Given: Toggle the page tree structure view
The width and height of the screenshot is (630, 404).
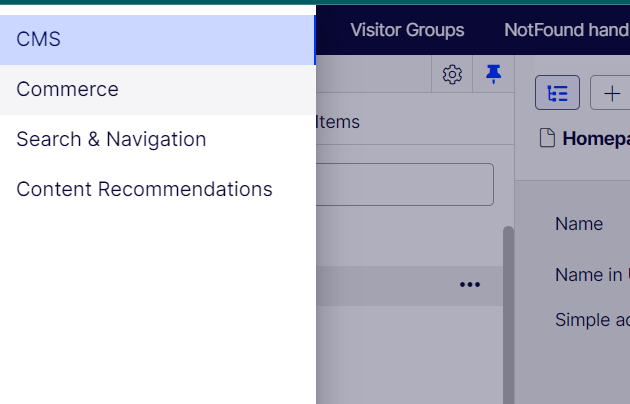Looking at the screenshot, I should pos(557,94).
